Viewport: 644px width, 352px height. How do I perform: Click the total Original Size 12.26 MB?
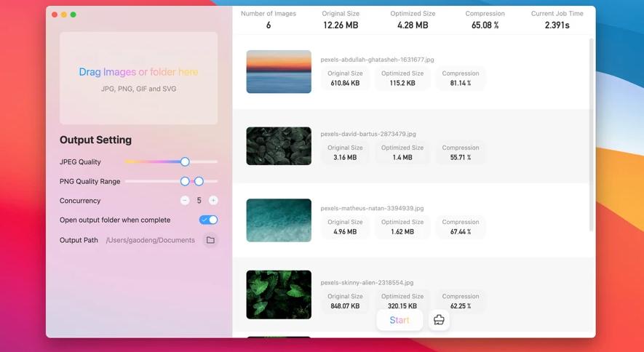click(x=341, y=25)
